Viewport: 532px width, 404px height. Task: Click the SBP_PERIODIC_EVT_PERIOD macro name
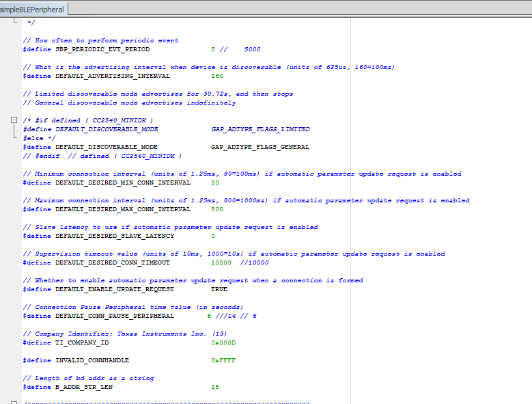click(x=102, y=49)
